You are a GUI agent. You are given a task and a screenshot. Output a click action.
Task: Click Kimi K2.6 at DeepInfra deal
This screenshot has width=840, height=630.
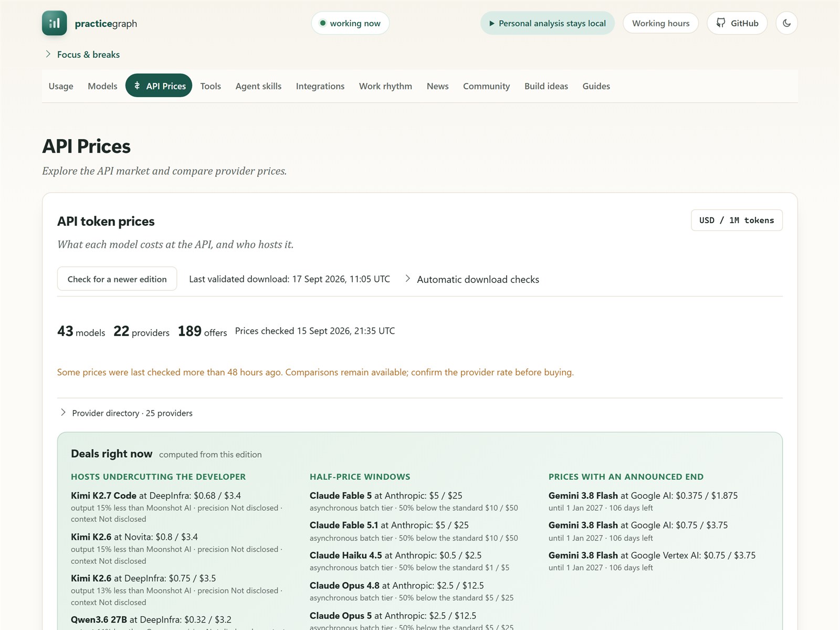point(143,578)
